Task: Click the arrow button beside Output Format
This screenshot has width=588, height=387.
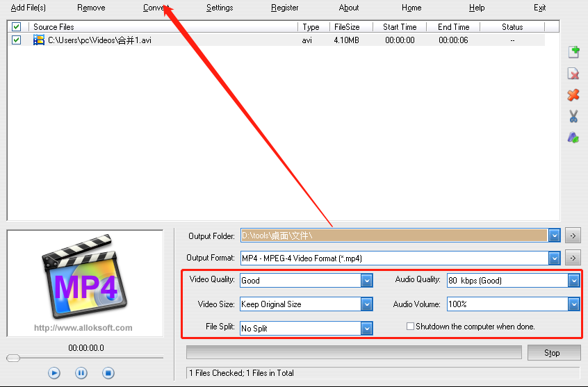Action: click(573, 258)
